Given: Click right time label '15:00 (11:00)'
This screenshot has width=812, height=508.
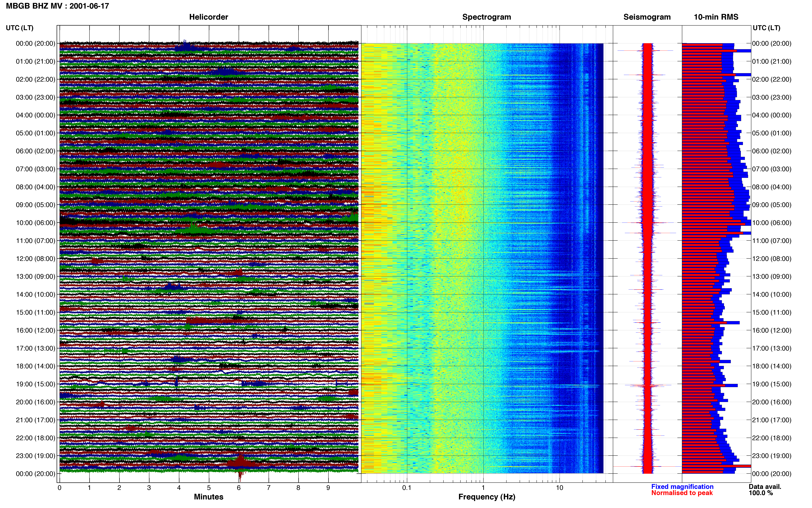Looking at the screenshot, I should click(772, 313).
